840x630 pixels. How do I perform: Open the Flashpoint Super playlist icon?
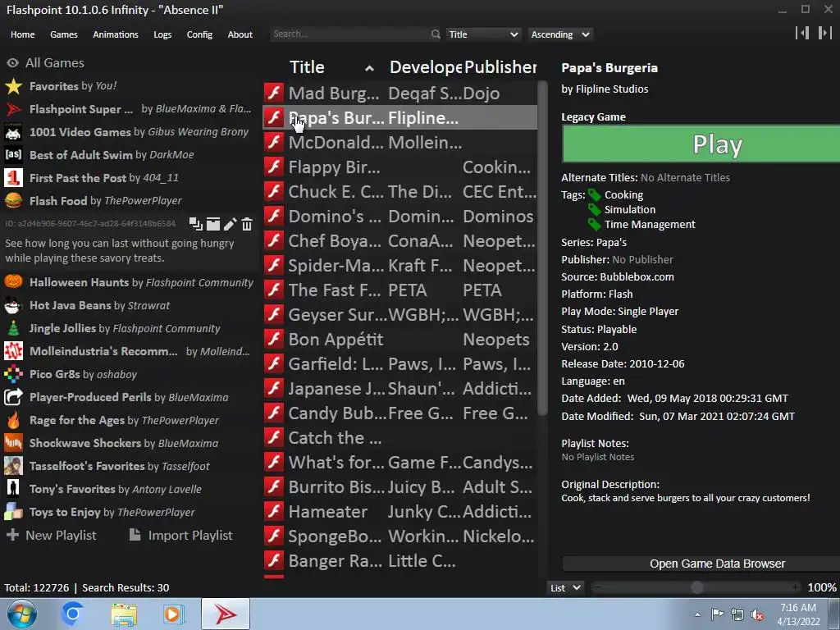(13, 109)
